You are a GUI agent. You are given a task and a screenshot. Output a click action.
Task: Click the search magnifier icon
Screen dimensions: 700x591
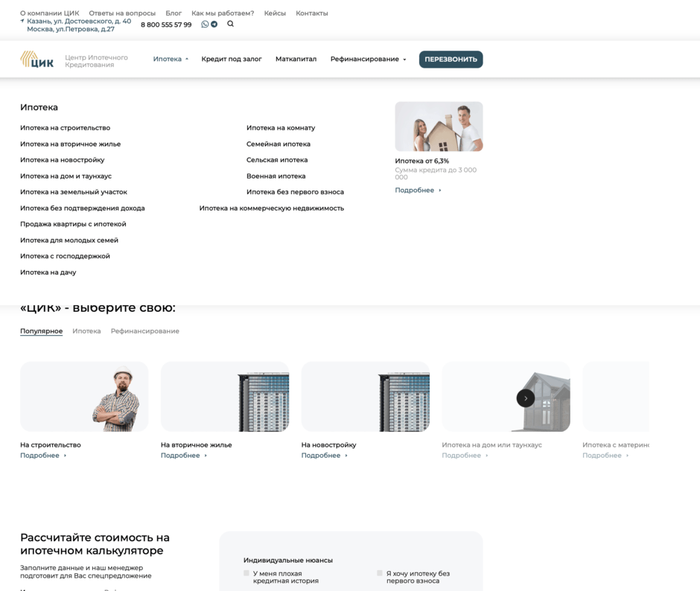(x=230, y=24)
